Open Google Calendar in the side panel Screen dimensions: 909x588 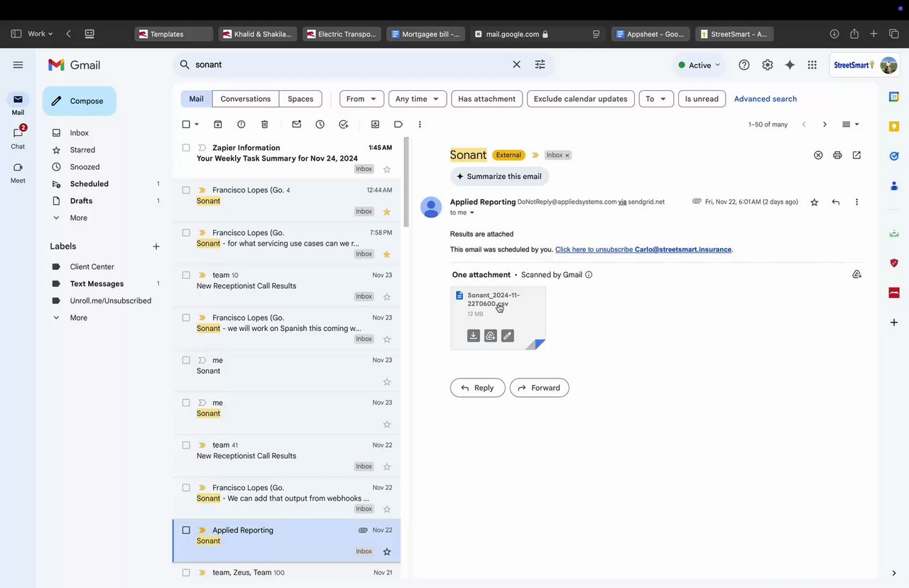click(894, 97)
